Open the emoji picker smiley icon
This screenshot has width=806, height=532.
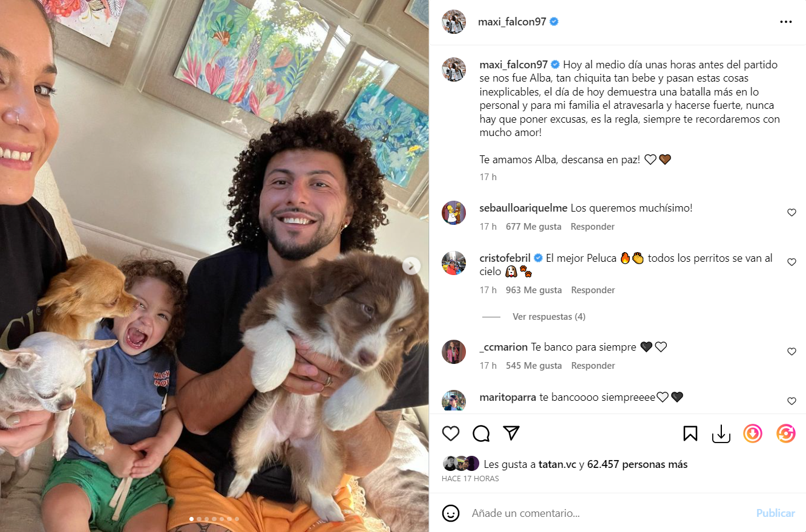click(x=451, y=513)
